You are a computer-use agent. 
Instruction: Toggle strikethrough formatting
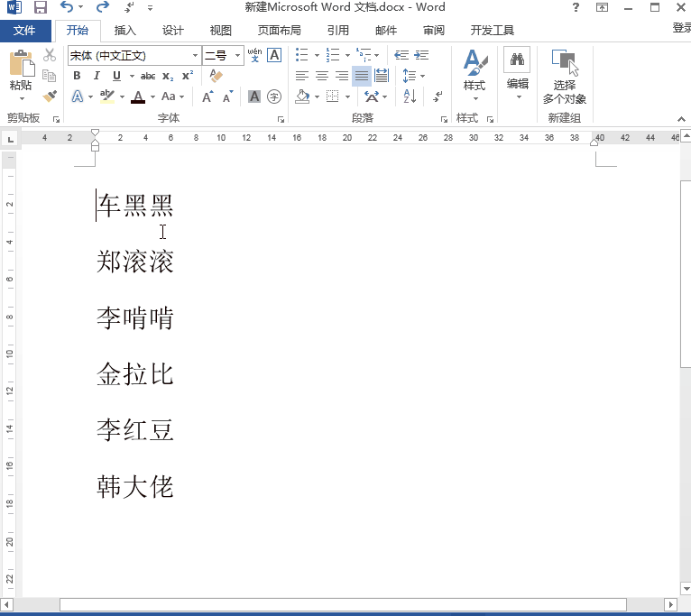tap(148, 77)
